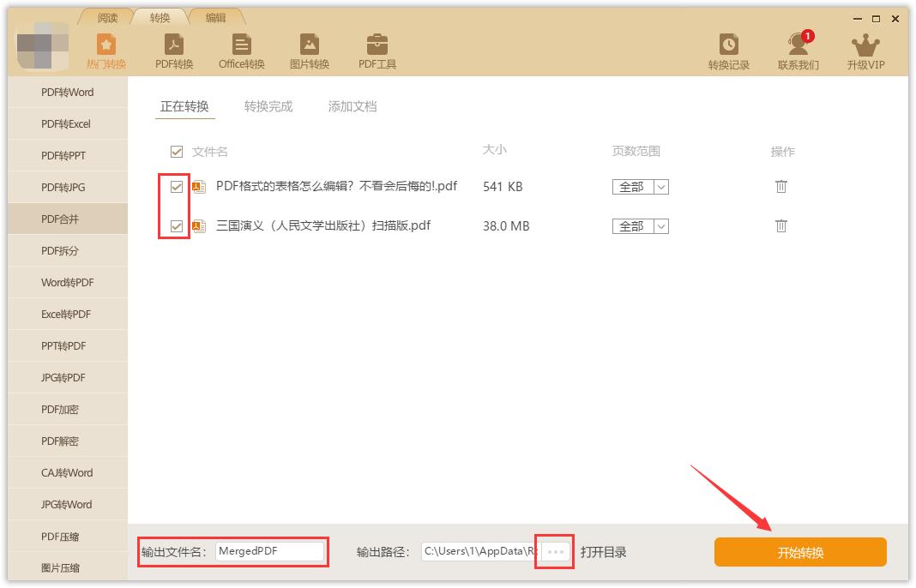Viewport: 916px width, 588px height.
Task: Switch to the 转换完成 tab
Action: (267, 107)
